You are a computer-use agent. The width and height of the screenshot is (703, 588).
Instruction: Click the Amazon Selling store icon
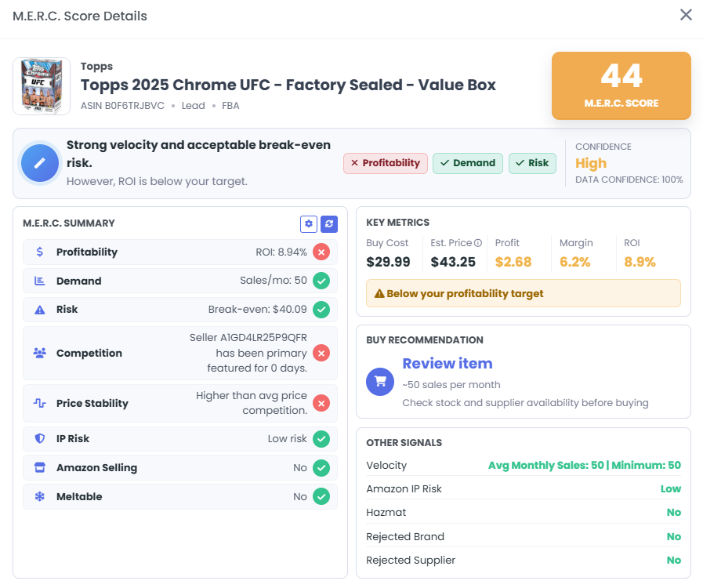39,467
